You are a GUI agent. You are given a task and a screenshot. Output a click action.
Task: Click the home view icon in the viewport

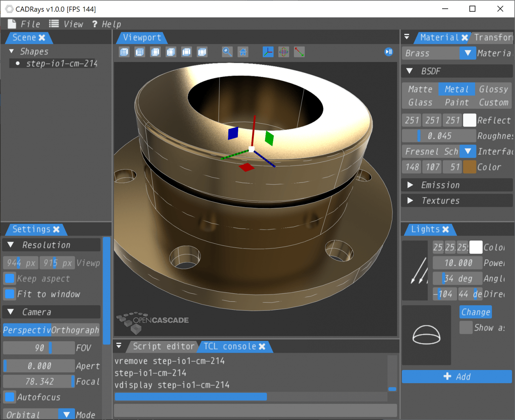[x=243, y=52]
